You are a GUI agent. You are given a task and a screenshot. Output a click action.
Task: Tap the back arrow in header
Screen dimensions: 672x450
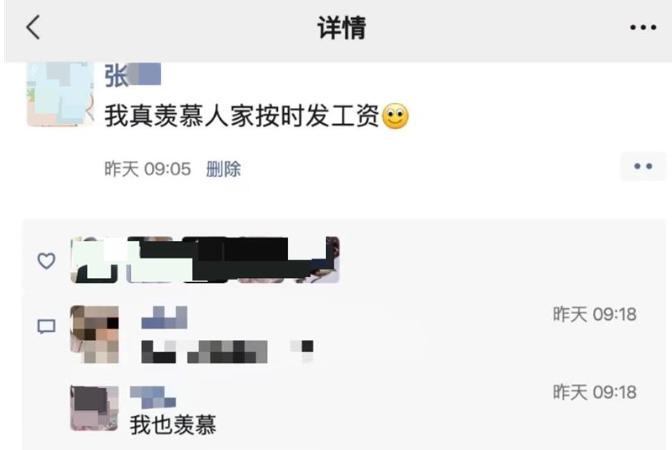(33, 27)
